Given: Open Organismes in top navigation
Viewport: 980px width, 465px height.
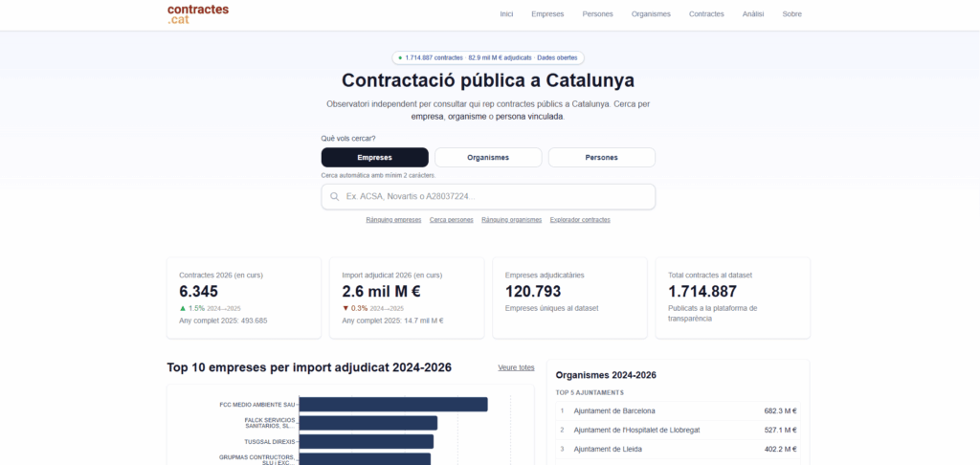Looking at the screenshot, I should click(651, 14).
